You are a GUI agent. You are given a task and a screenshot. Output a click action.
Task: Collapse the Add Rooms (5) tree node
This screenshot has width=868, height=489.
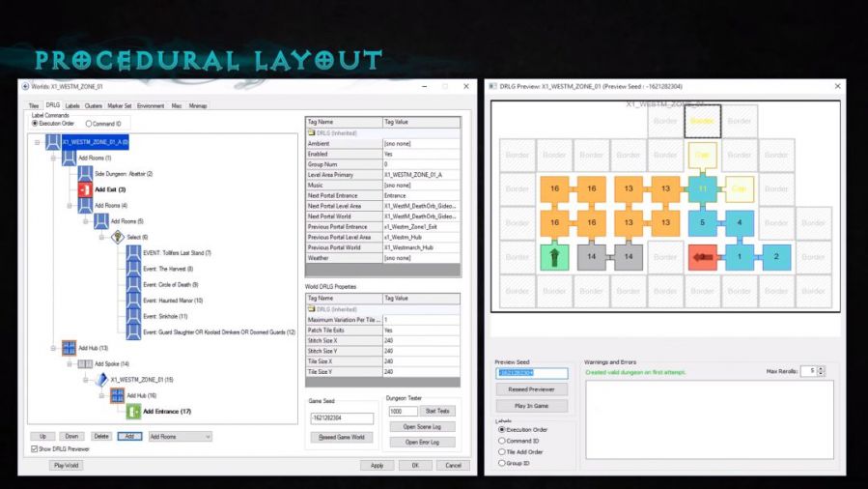85,221
